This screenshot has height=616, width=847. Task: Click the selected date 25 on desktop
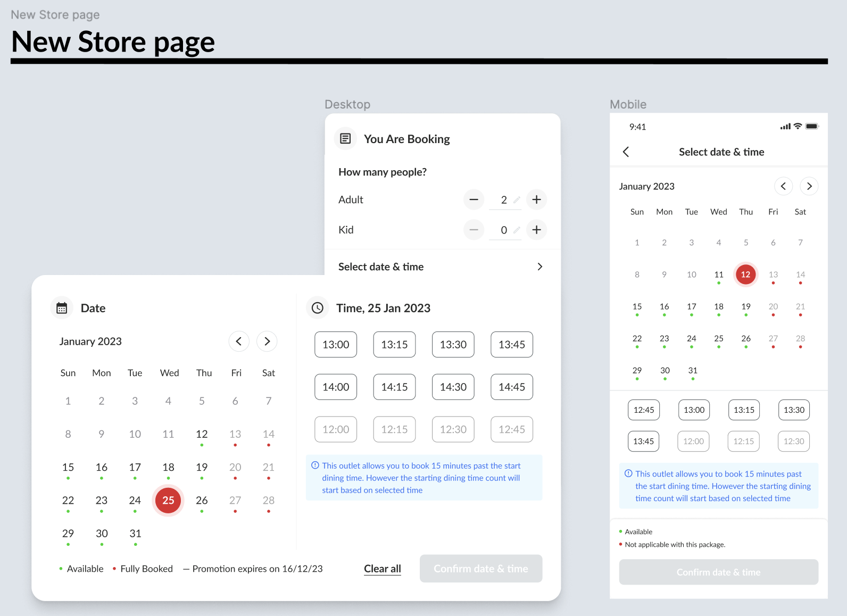(168, 501)
